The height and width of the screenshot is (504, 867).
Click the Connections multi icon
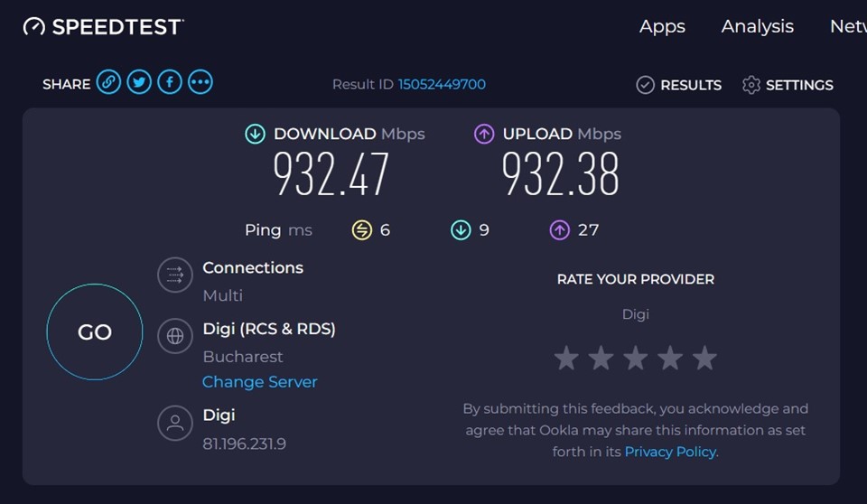coord(175,275)
